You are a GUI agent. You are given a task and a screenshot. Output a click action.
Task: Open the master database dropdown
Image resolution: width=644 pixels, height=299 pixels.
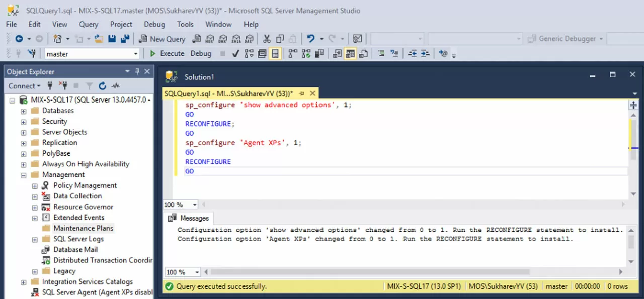click(x=135, y=54)
